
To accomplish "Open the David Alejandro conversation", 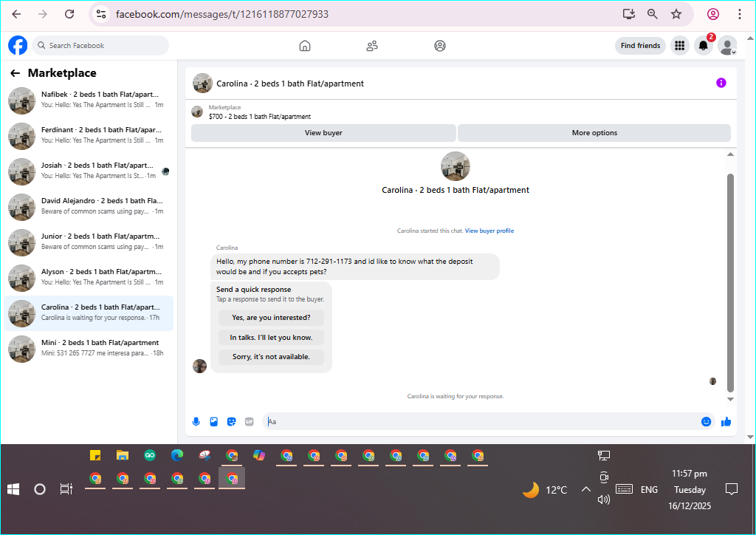I will (89, 206).
